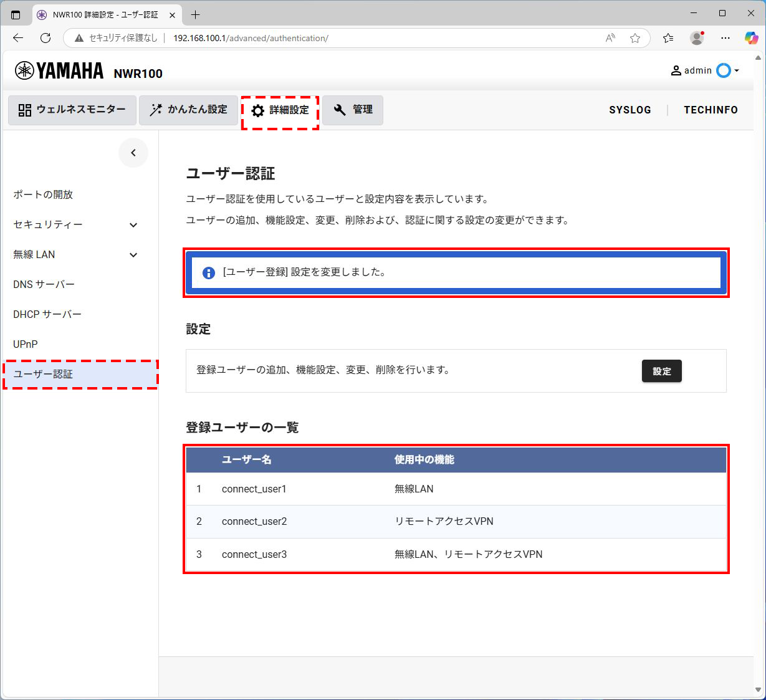
Task: Open browser profile avatar icon
Action: [697, 38]
